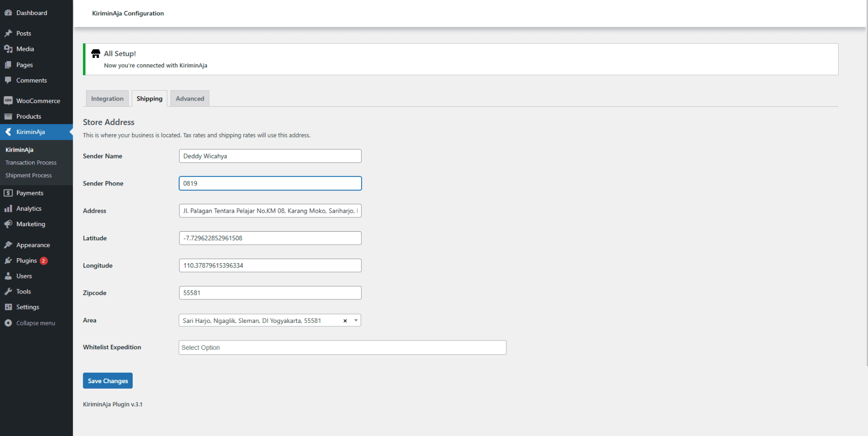Click the Settings icon in sidebar
Image resolution: width=868 pixels, height=436 pixels.
[8, 307]
